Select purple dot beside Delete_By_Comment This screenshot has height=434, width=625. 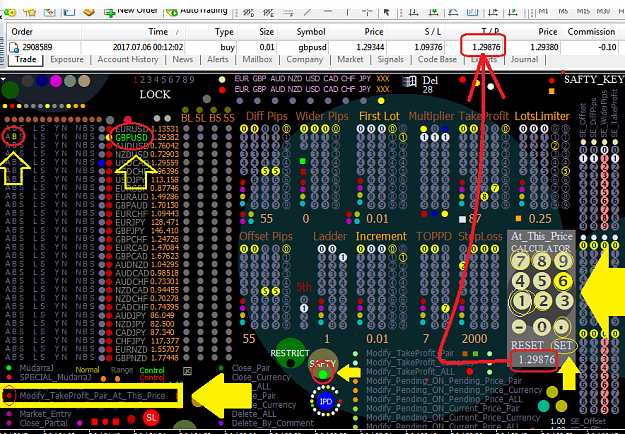pos(221,423)
